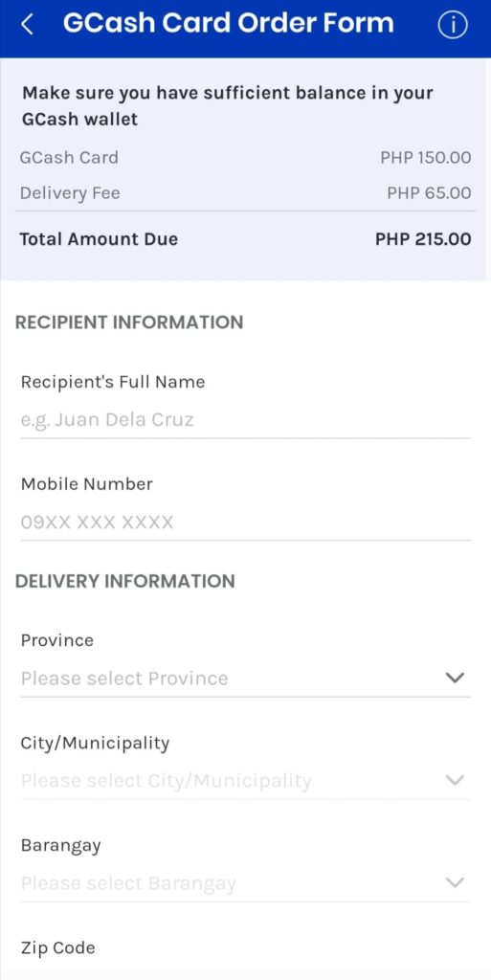Tap the PHP 150.00 card price
Screen dimensions: 491x980
425,158
